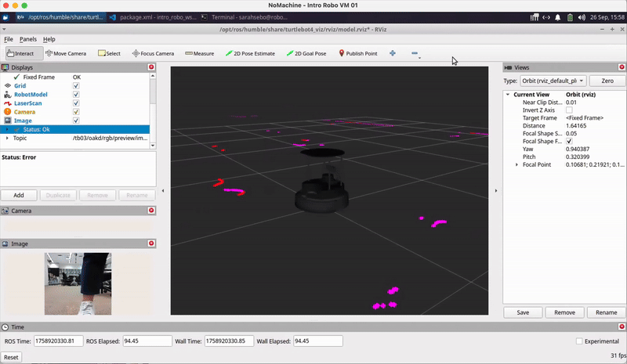The image size is (627, 364).
Task: Click the Focus Camera tool
Action: pos(153,53)
